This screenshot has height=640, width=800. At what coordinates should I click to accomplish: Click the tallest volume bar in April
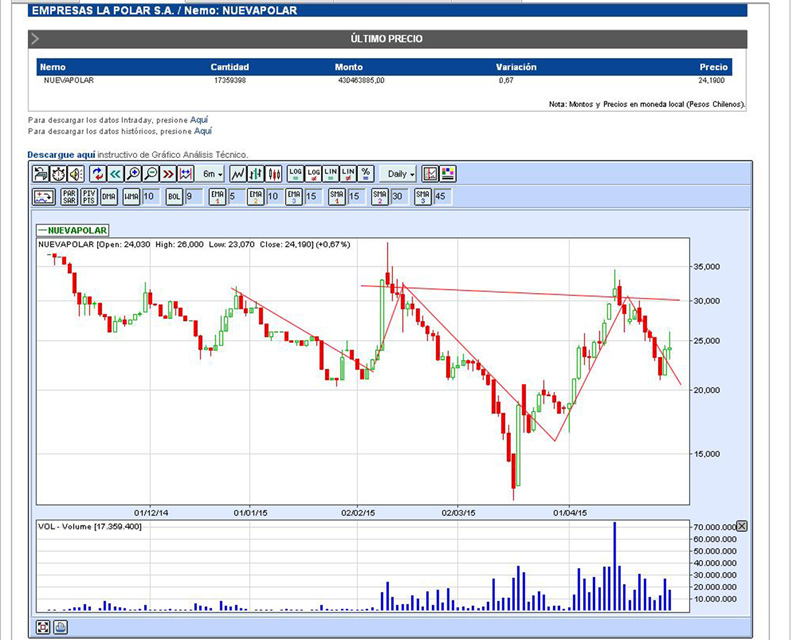pos(615,567)
